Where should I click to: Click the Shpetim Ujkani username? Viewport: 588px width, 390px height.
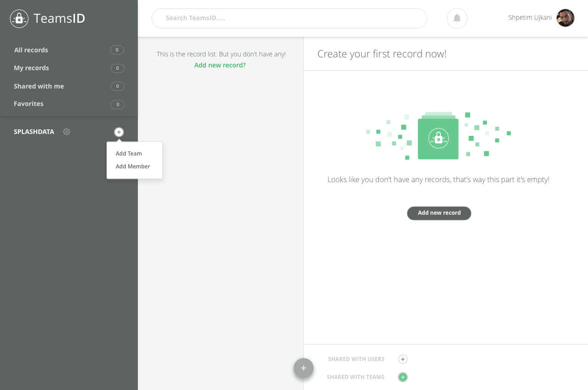click(530, 17)
